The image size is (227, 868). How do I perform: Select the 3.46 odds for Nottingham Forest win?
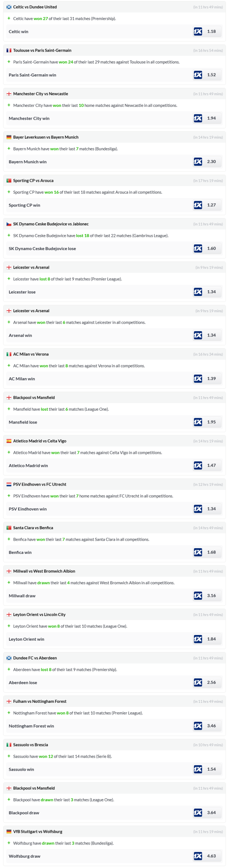[x=211, y=726]
